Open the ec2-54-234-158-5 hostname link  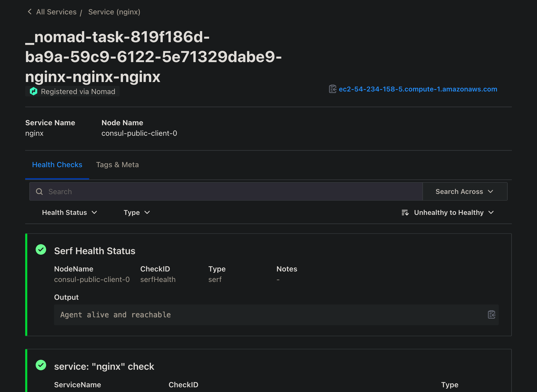tap(418, 89)
